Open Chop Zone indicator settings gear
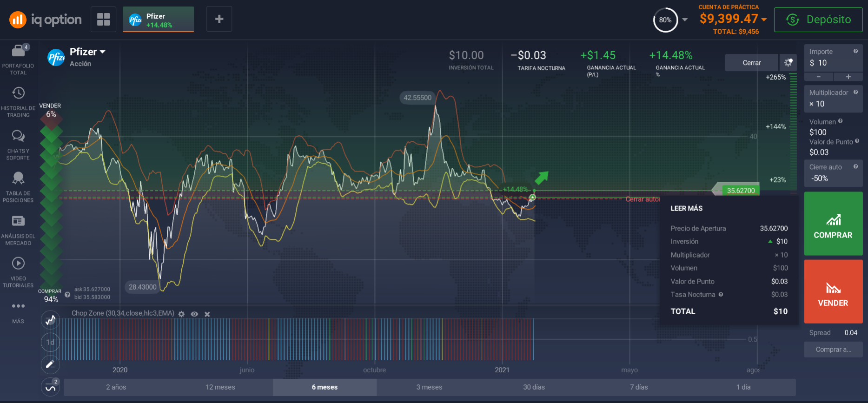 coord(181,314)
